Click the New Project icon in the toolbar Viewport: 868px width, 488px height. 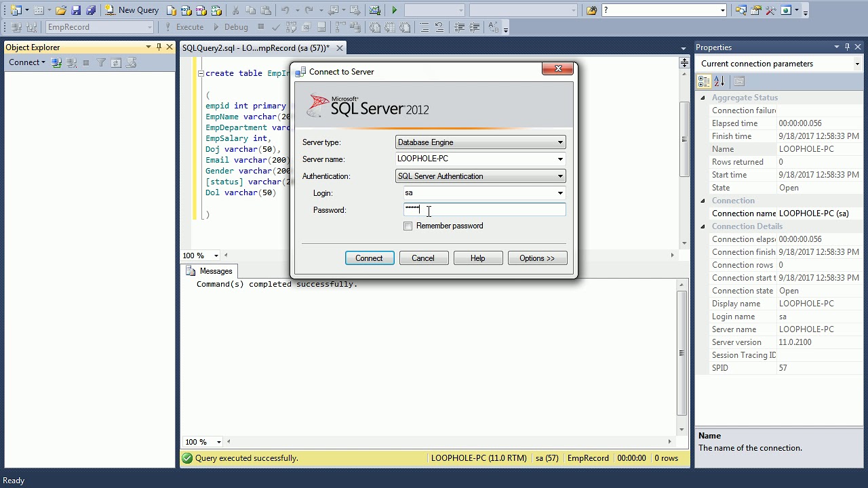click(16, 10)
